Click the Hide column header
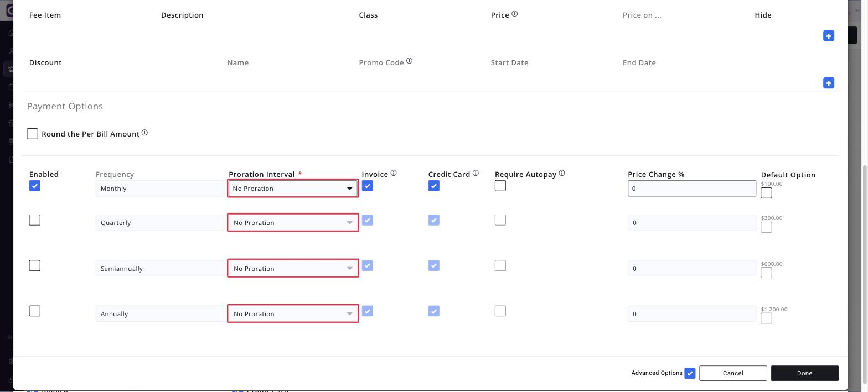868x392 pixels. tap(763, 15)
